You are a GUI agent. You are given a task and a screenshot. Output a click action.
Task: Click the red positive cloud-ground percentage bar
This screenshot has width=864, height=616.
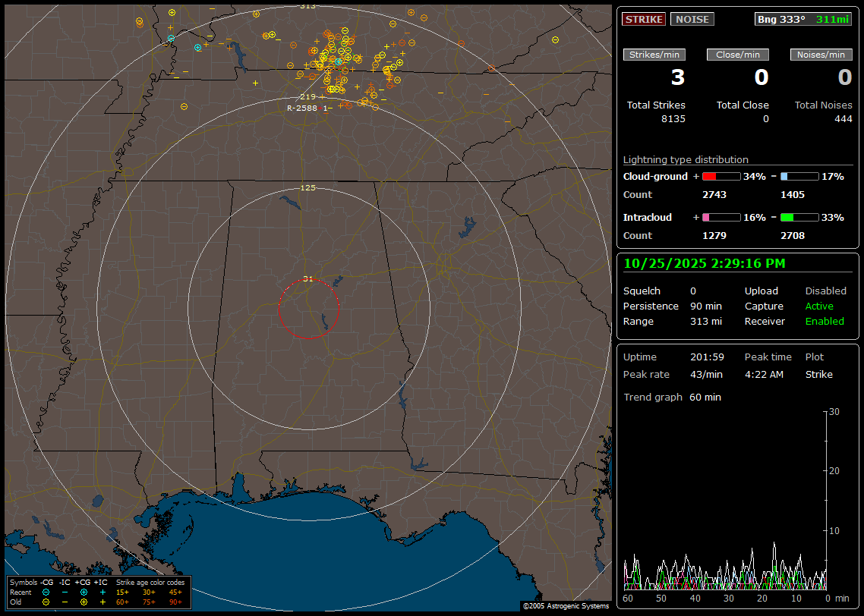point(721,177)
